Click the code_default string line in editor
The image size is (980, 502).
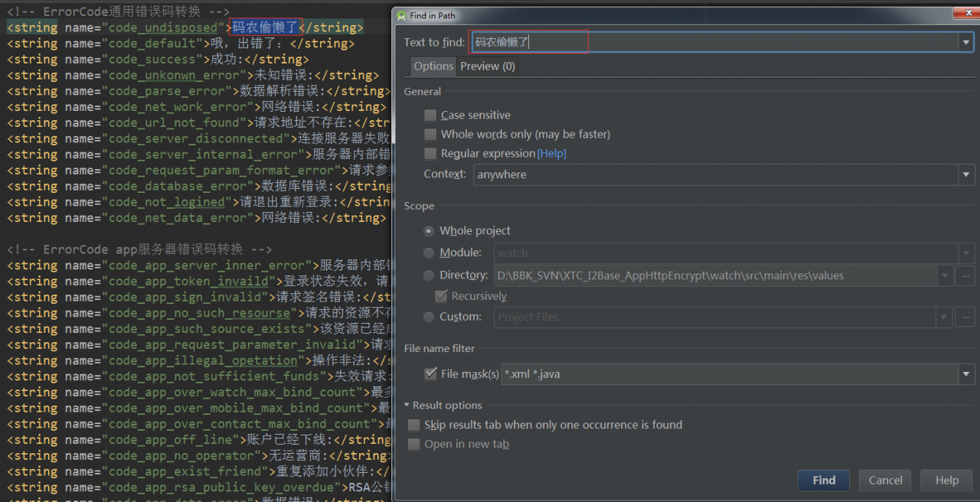tap(181, 44)
